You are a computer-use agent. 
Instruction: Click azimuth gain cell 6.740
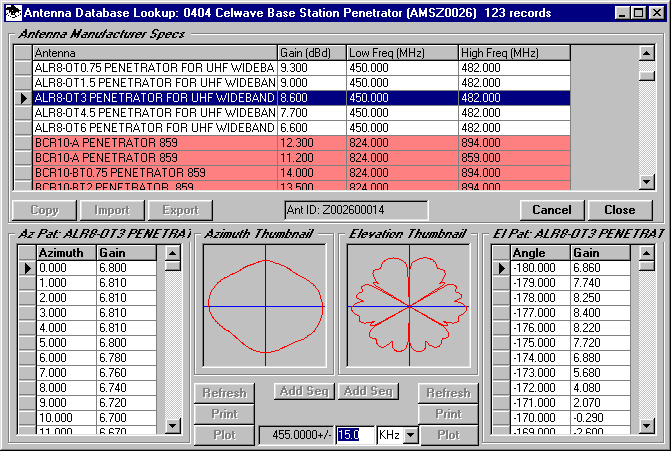click(127, 388)
